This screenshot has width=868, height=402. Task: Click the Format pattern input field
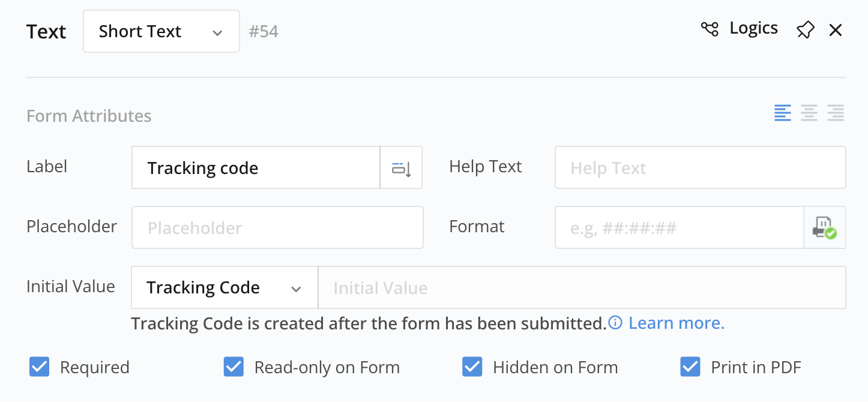679,228
